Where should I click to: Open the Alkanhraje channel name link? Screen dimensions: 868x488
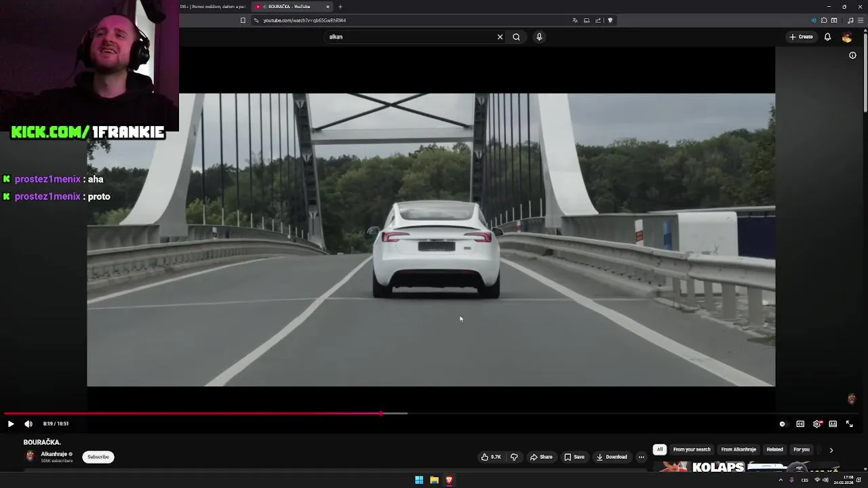(x=54, y=454)
